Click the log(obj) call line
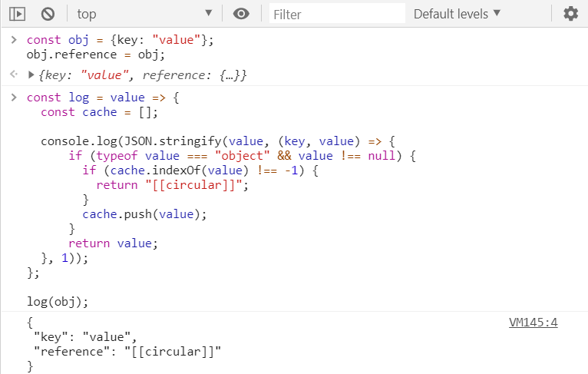This screenshot has height=374, width=588. point(58,301)
